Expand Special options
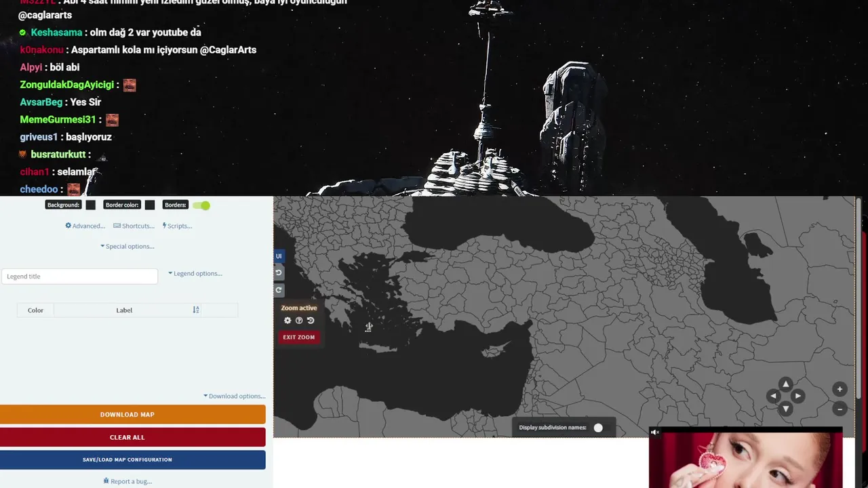 click(x=127, y=246)
